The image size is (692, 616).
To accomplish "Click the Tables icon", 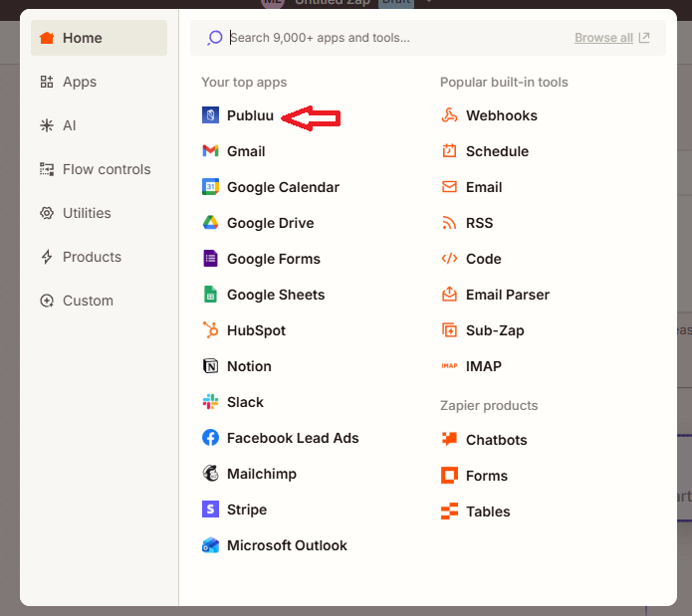I will pos(449,512).
